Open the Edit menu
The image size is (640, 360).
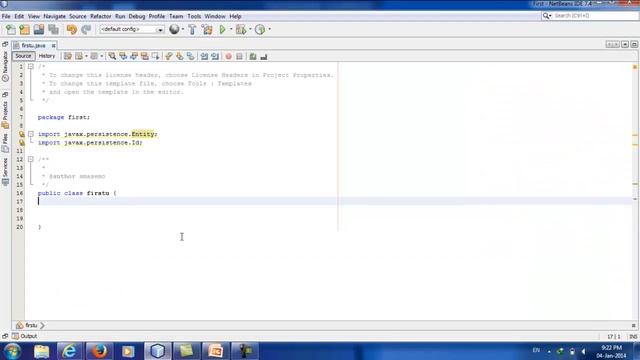click(19, 16)
